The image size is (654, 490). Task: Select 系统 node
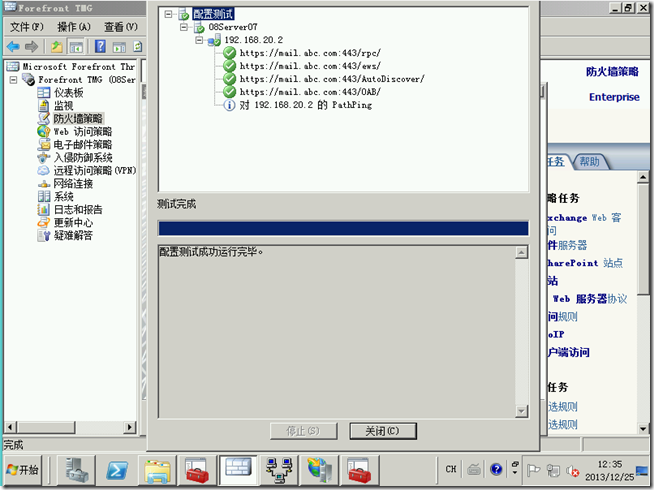coord(63,196)
